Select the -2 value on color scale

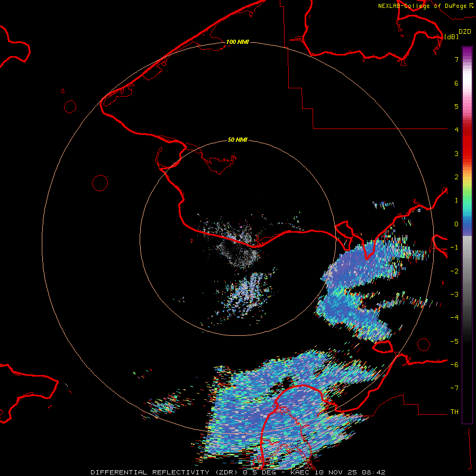point(454,271)
